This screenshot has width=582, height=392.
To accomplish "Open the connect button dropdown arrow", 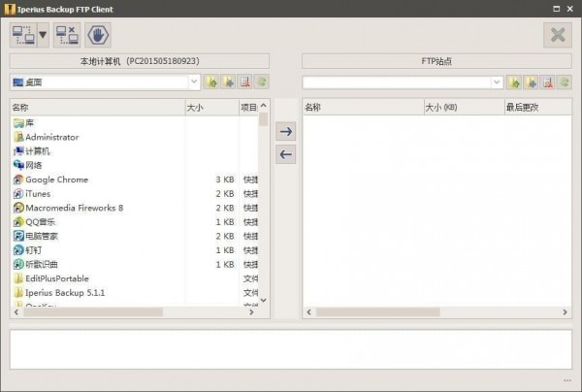I will coord(43,35).
